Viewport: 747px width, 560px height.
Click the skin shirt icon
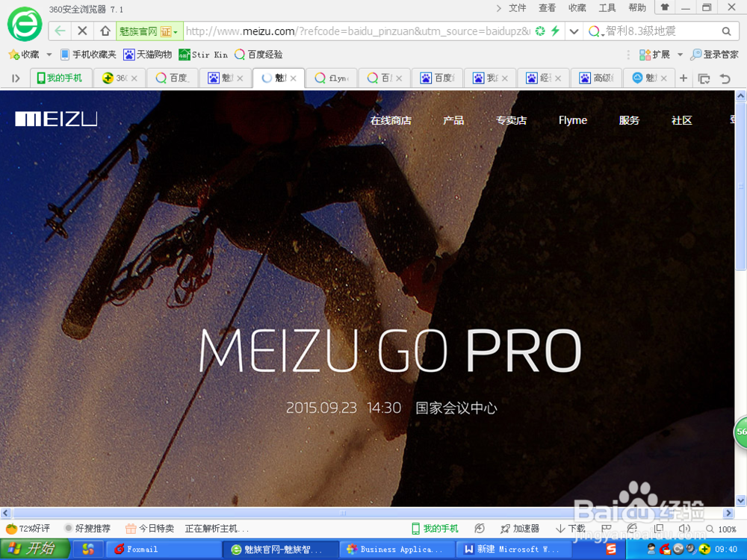tap(665, 7)
